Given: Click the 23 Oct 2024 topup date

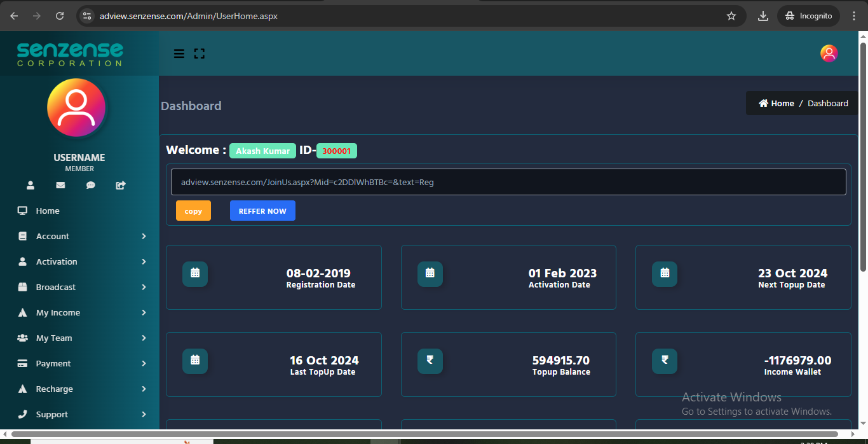Looking at the screenshot, I should click(792, 274).
